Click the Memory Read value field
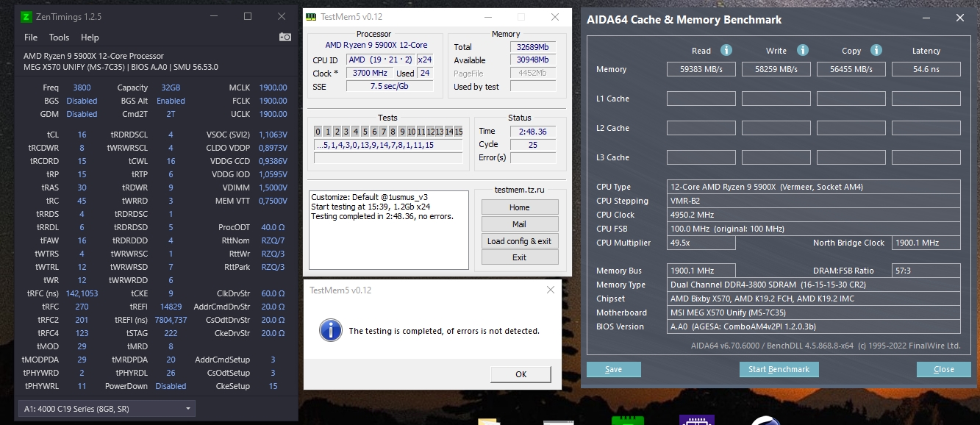Viewport: 980px width, 425px height. point(701,69)
